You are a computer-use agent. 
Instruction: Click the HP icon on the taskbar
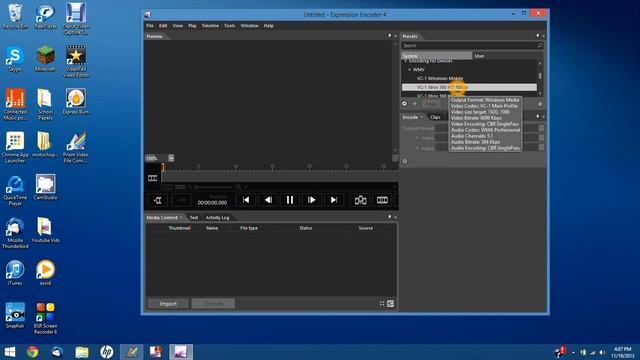(107, 352)
